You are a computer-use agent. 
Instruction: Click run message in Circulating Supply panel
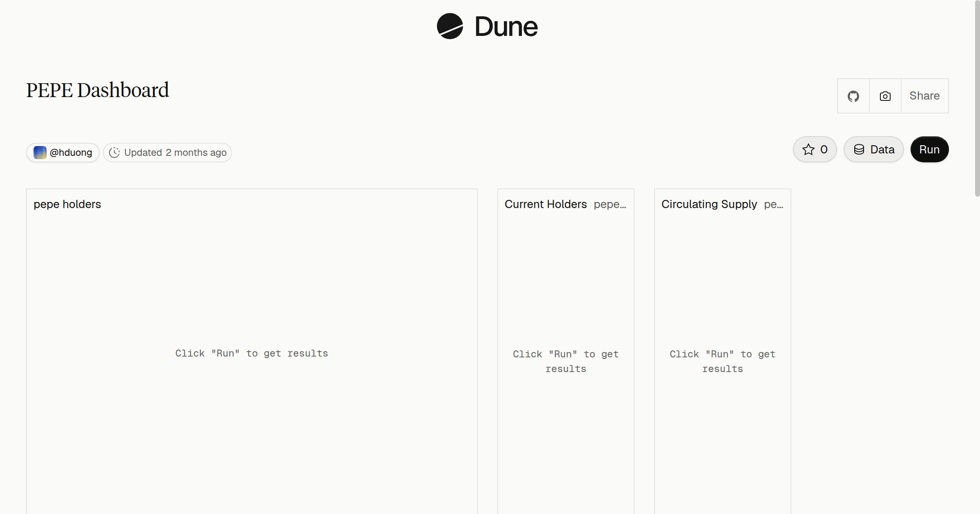723,361
